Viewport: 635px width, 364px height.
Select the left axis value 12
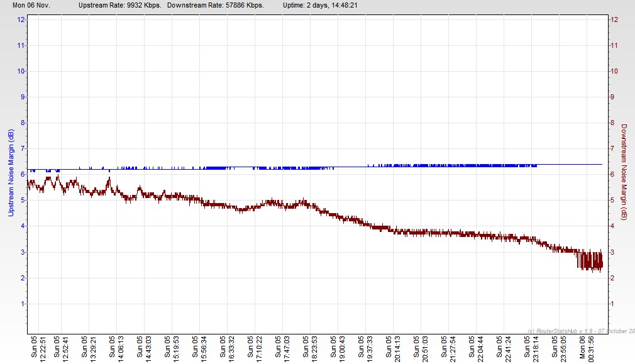pos(21,19)
